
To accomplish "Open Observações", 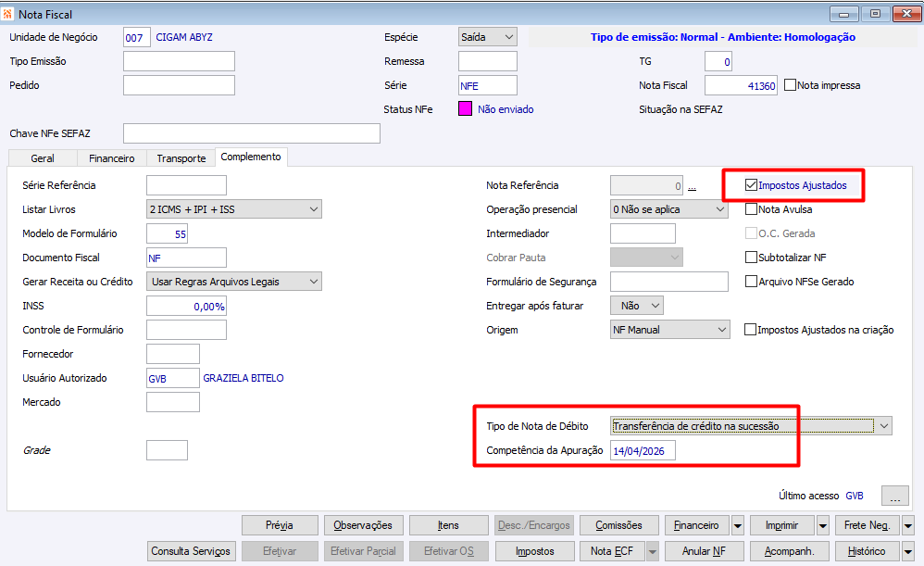I will pyautogui.click(x=364, y=524).
